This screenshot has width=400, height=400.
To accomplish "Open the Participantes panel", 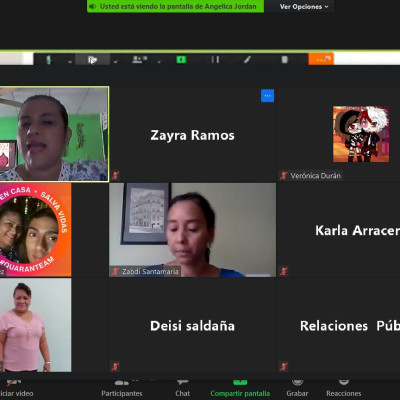I will [122, 389].
